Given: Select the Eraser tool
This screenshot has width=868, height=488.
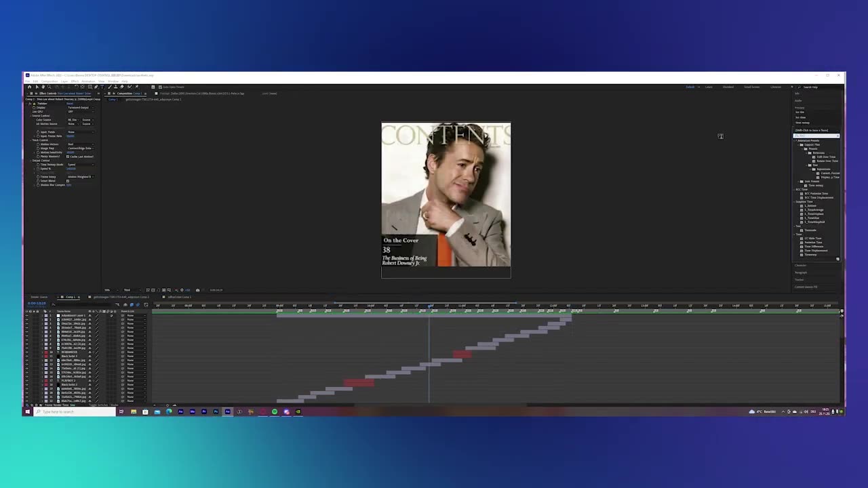Looking at the screenshot, I should [x=122, y=87].
